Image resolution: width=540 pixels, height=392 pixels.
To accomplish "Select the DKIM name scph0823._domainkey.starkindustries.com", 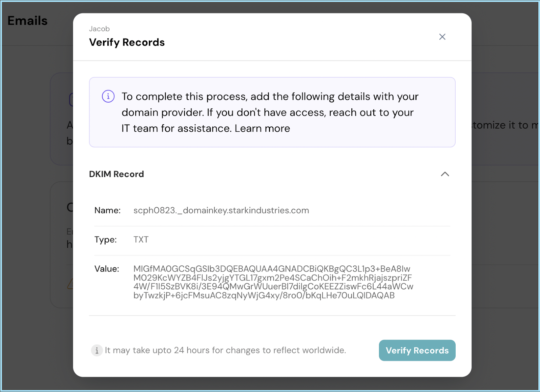I will [221, 210].
